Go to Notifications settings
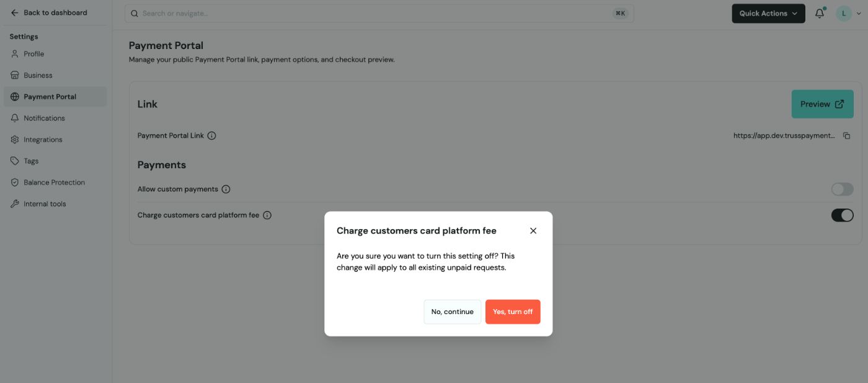The width and height of the screenshot is (868, 383). point(55,118)
